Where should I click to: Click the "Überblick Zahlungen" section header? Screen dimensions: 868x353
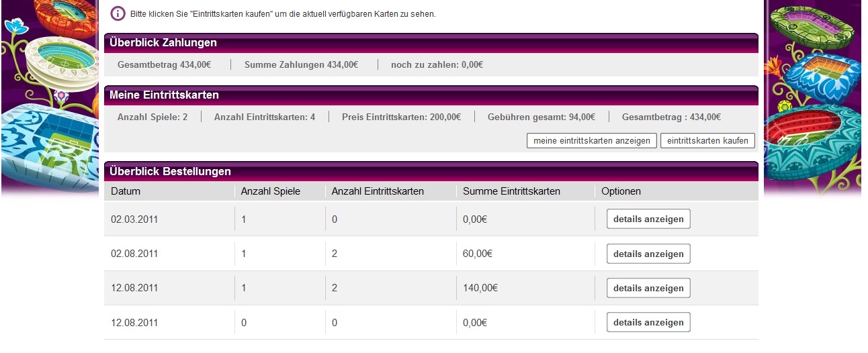click(x=163, y=43)
